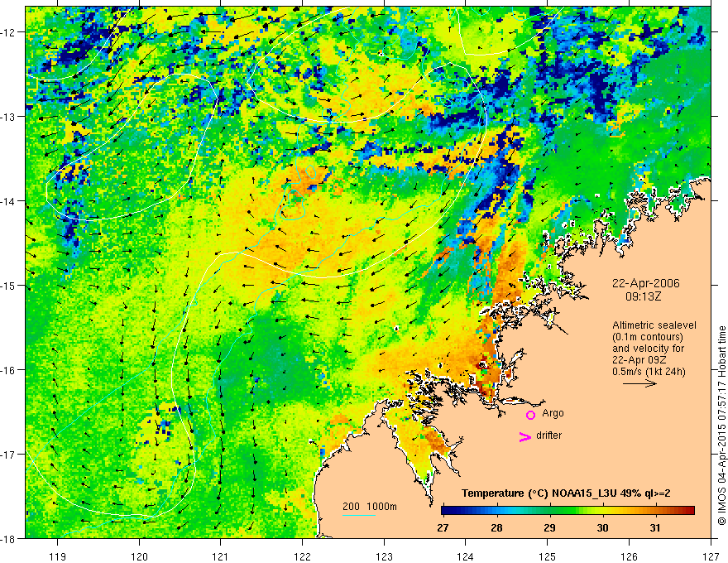This screenshot has height=563, width=728.
Task: Click the longitude 124 axis label
Action: pyautogui.click(x=466, y=556)
